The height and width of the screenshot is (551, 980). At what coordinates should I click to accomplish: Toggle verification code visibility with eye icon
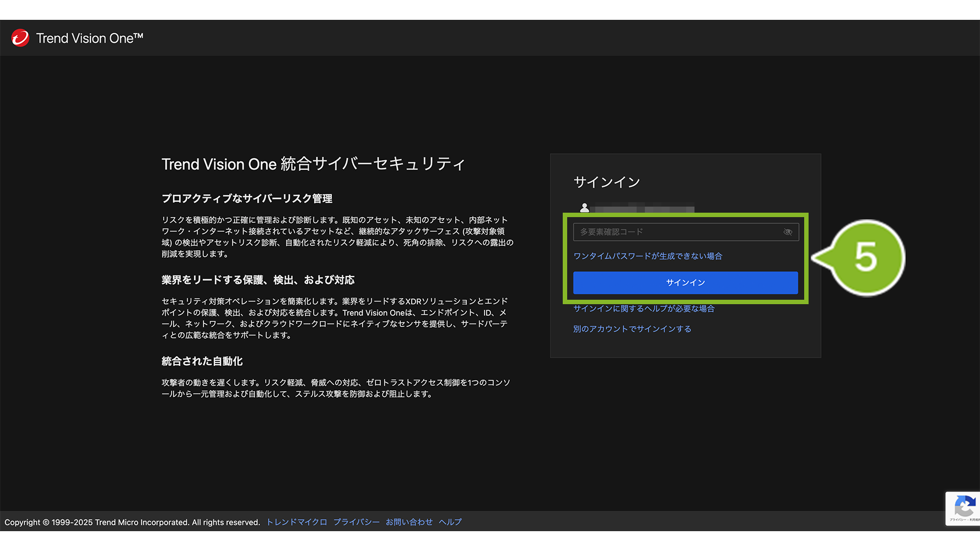pyautogui.click(x=788, y=232)
